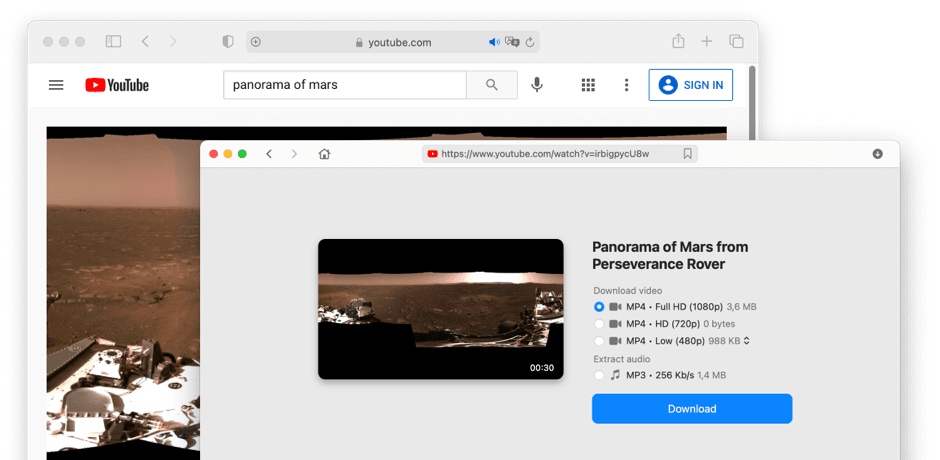Click the downloader URL field
The height and width of the screenshot is (460, 940).
(x=560, y=154)
